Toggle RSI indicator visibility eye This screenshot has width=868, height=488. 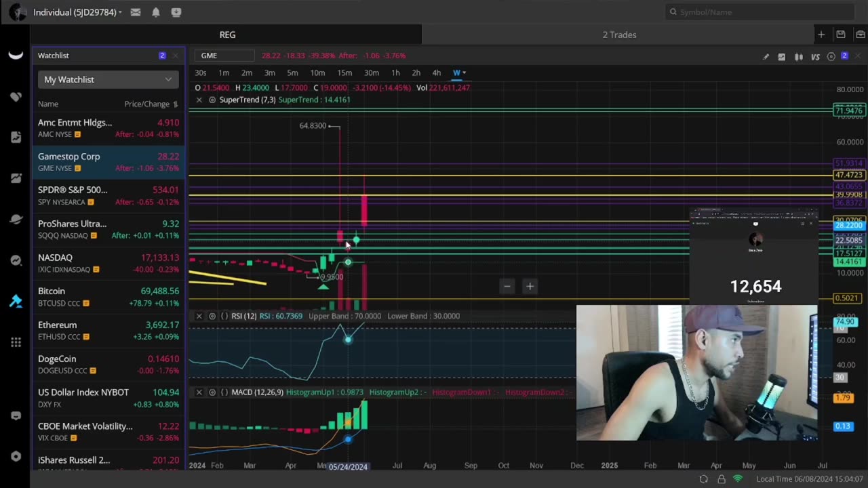pyautogui.click(x=212, y=316)
